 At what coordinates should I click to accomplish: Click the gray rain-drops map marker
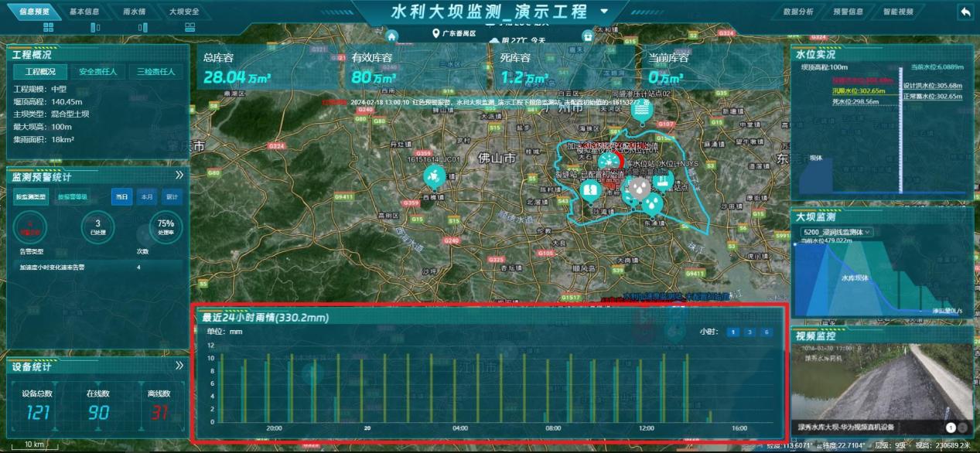[x=637, y=188]
